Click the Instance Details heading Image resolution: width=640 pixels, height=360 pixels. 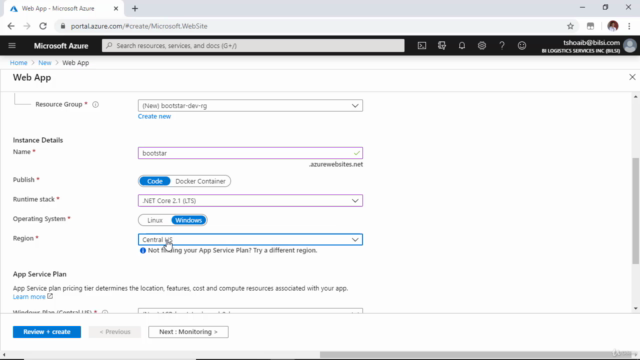click(x=38, y=140)
